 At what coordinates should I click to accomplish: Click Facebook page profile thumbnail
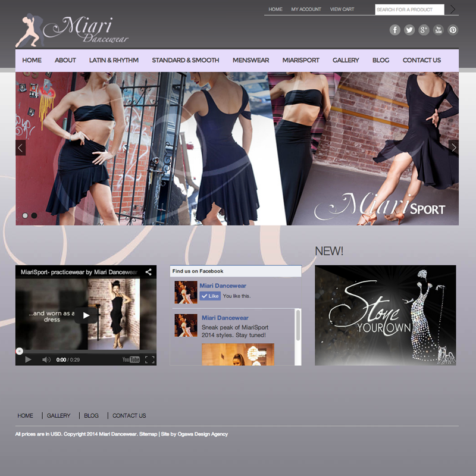186,292
